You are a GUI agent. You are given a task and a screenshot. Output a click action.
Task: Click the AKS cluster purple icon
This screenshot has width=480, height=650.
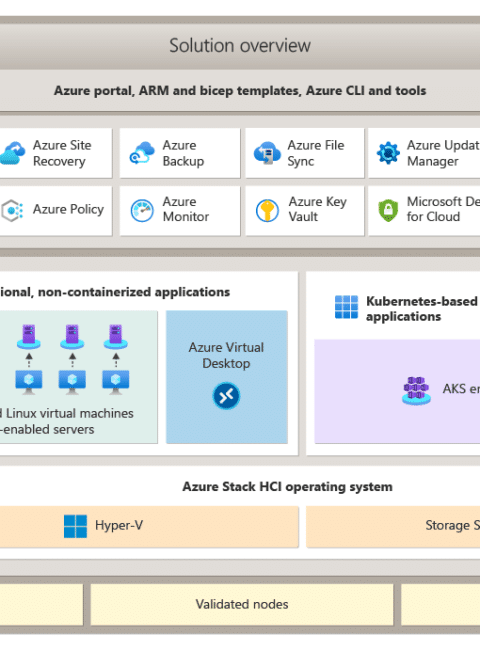click(x=416, y=390)
